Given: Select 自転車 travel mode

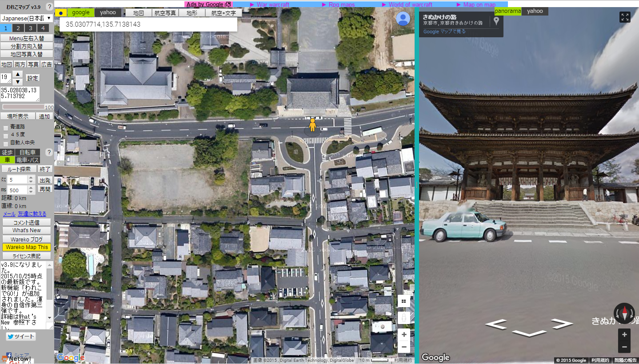Looking at the screenshot, I should (x=28, y=152).
